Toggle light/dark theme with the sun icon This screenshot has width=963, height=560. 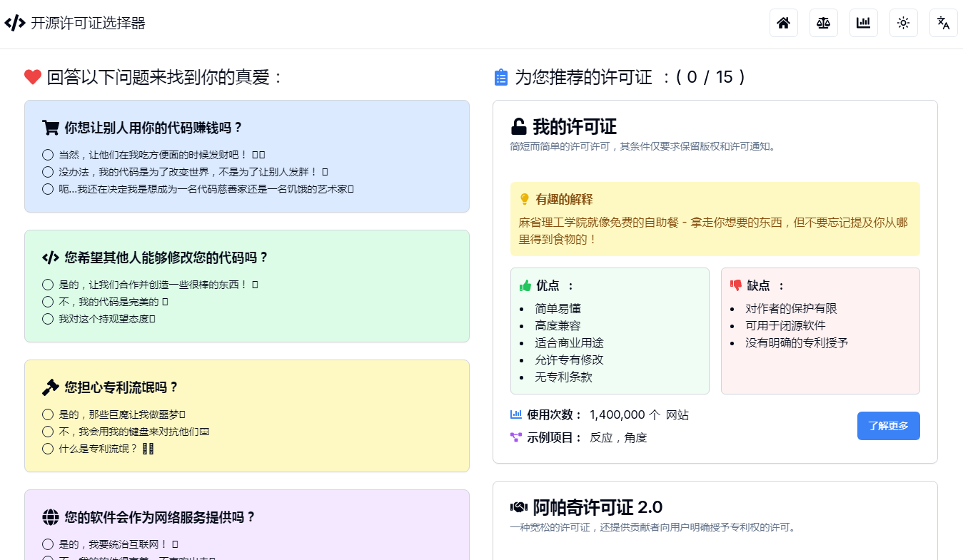(x=903, y=23)
